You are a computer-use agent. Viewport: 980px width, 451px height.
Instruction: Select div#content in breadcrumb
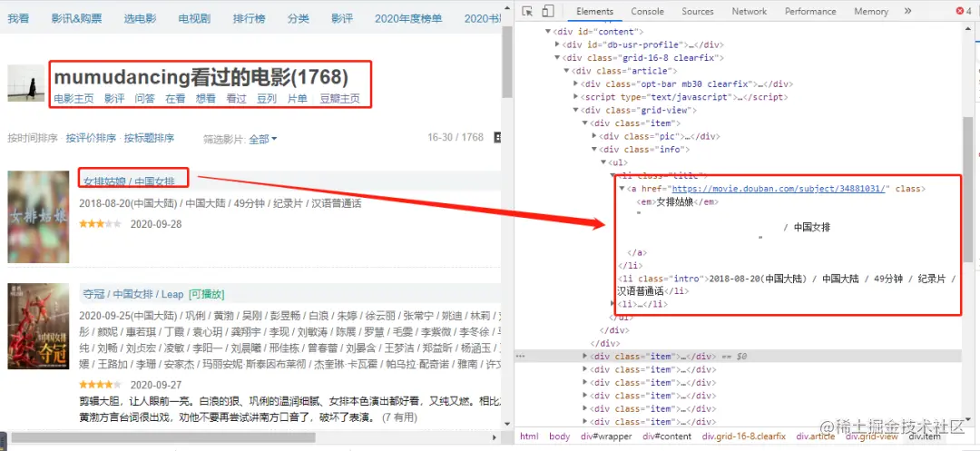point(668,436)
